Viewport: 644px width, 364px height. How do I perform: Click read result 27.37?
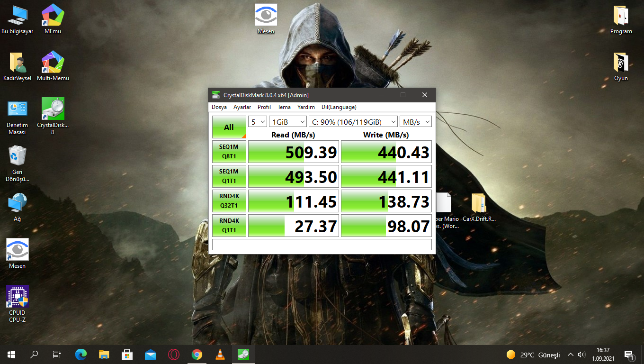(x=294, y=226)
